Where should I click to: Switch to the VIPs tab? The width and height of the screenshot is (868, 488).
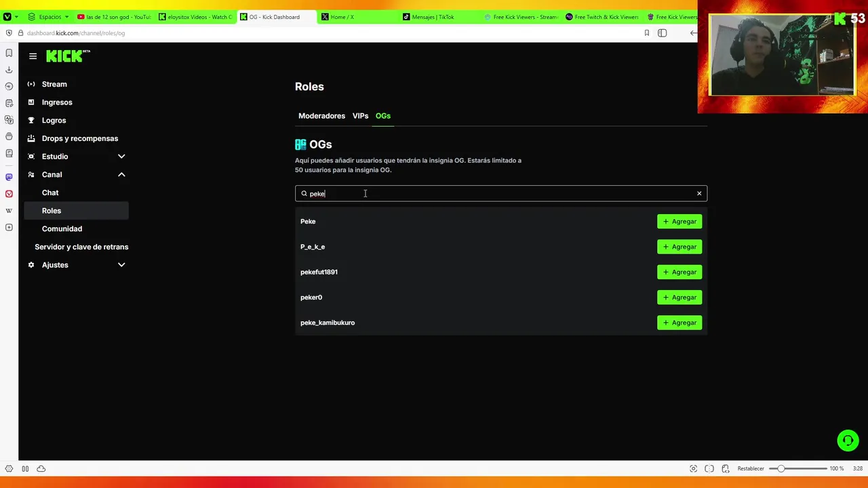pyautogui.click(x=360, y=116)
